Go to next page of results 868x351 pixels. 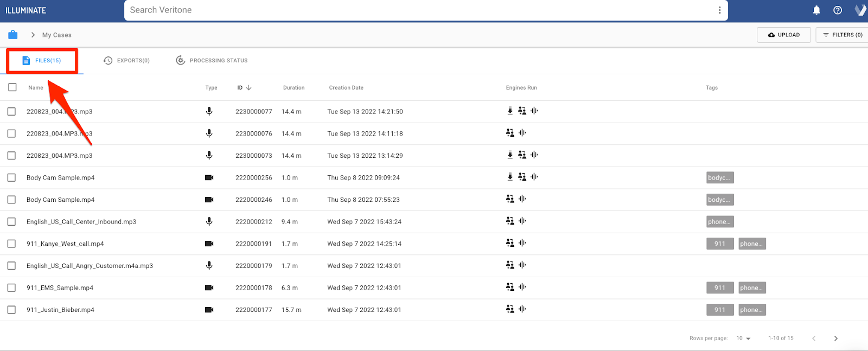coord(835,339)
